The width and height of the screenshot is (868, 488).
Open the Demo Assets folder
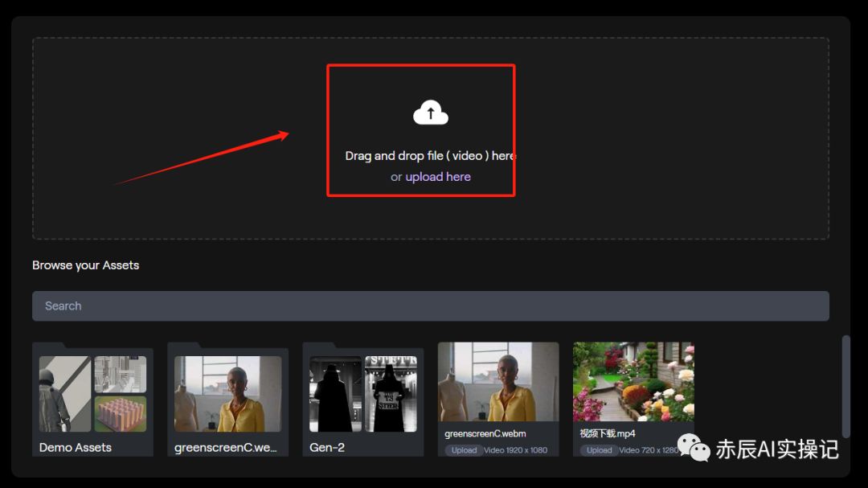pos(92,400)
